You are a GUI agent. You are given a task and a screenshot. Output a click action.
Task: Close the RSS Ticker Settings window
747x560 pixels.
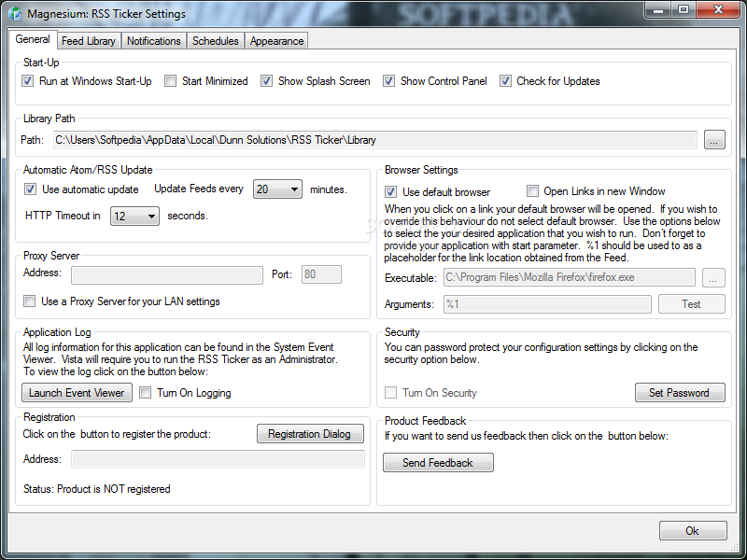718,10
